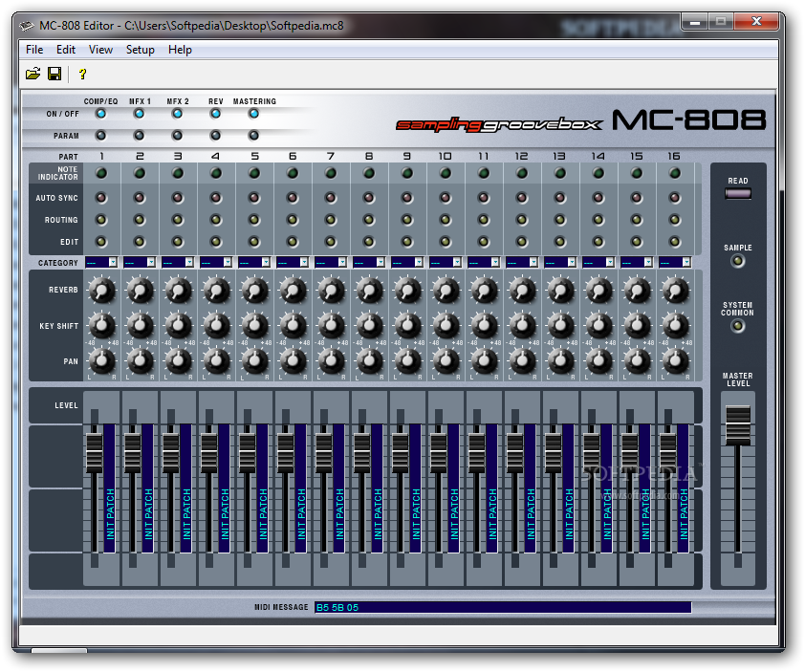Image resolution: width=805 pixels, height=672 pixels.
Task: Open the Edit menu
Action: 66,50
